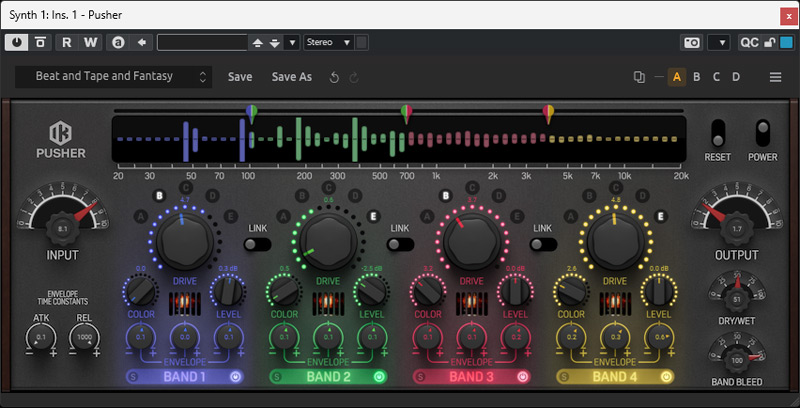
Task: Click the REL envelope knob
Action: [x=85, y=337]
